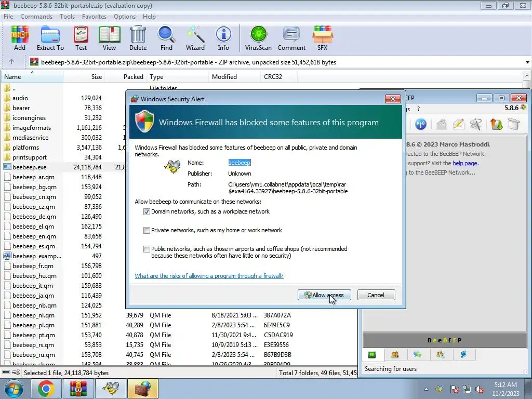Open Chrome from the taskbar
The width and height of the screenshot is (532, 399).
[x=46, y=389]
